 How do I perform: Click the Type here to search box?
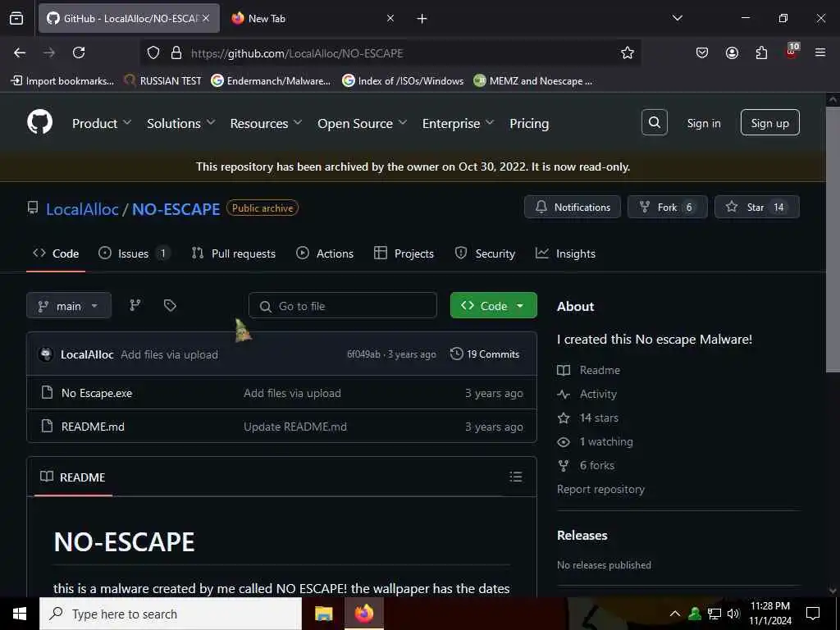pos(171,614)
